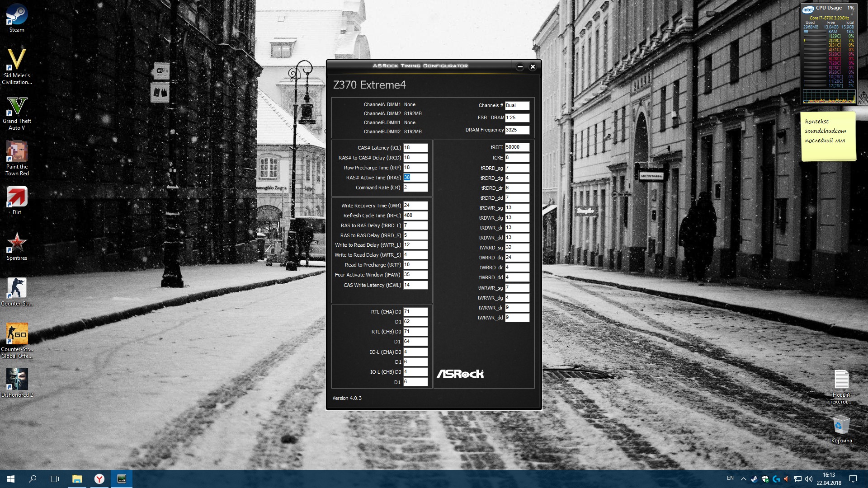Minimize the ASRock Timing Configurator window
Screen dimensions: 868x488
pyautogui.click(x=520, y=67)
